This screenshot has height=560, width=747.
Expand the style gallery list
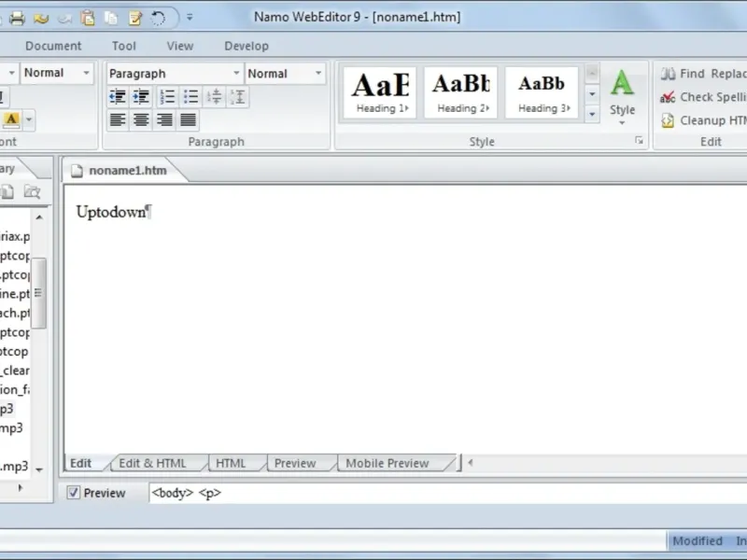pyautogui.click(x=592, y=114)
